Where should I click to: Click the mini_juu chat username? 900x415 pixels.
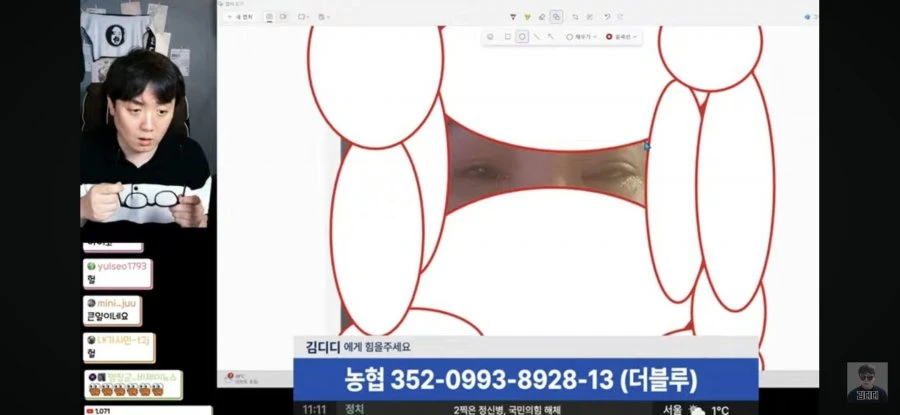pyautogui.click(x=117, y=303)
